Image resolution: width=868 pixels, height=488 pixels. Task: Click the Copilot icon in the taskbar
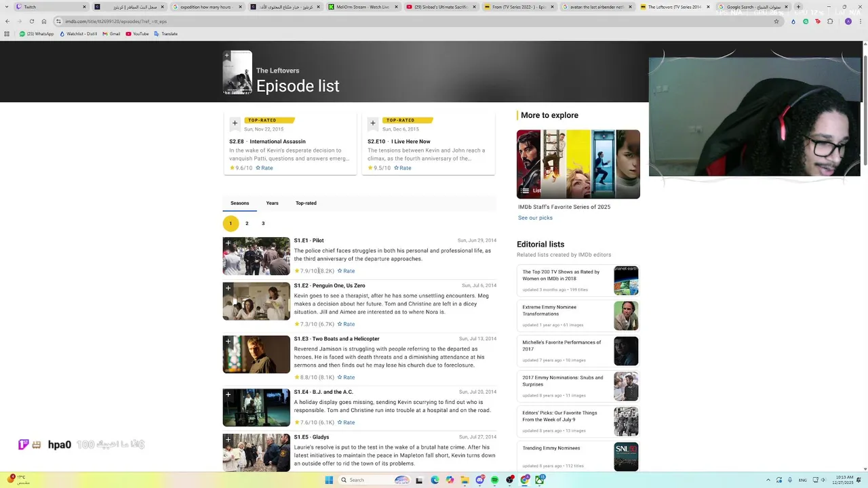pos(450,480)
